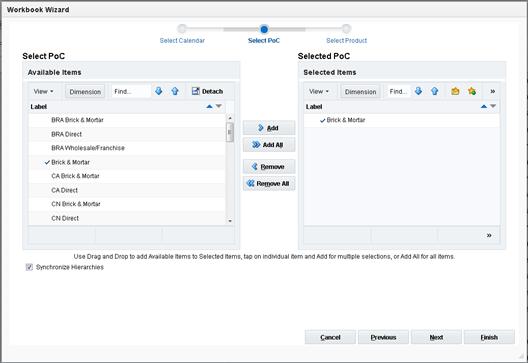
Task: Go to Select Product step
Action: tap(346, 40)
